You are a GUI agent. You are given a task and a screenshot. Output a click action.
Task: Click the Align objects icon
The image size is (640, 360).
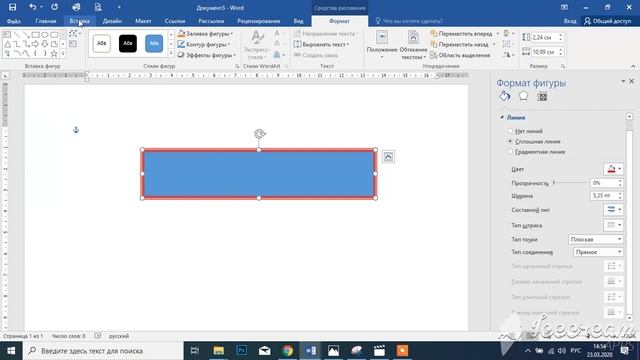508,34
